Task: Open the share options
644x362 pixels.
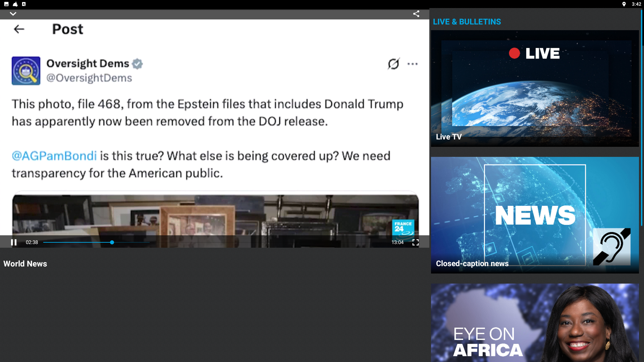Action: 416,14
